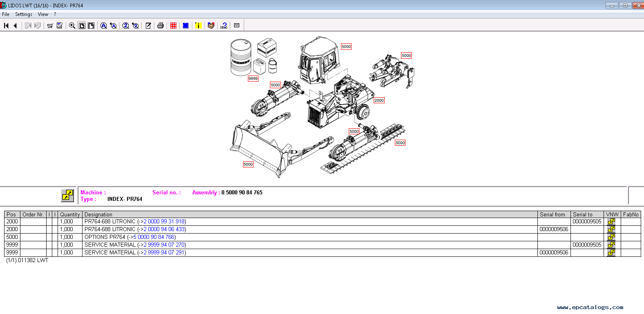Screen dimensions: 644x314
Task: Open the Settings menu
Action: (24, 14)
